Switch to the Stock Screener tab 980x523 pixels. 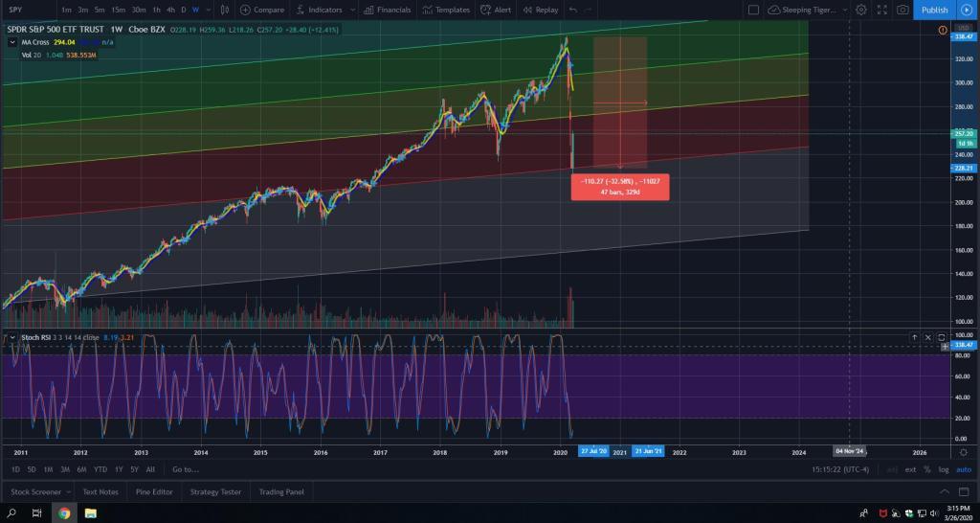pyautogui.click(x=36, y=492)
